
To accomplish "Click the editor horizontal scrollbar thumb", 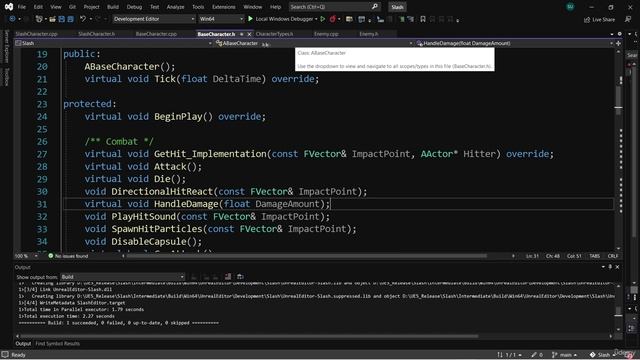I will coord(307,256).
